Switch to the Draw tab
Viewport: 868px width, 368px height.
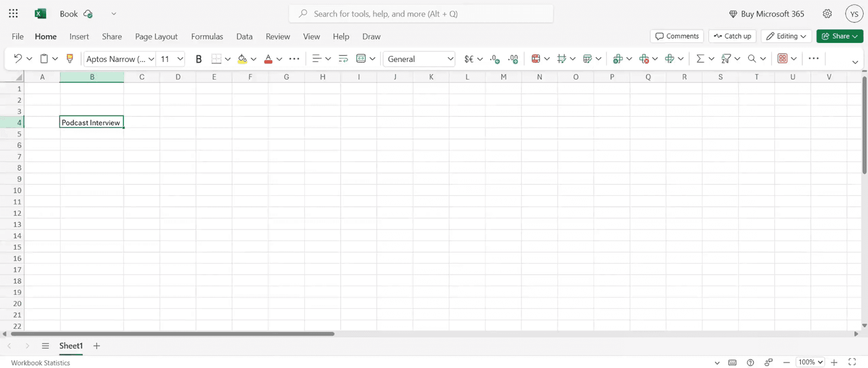[371, 36]
